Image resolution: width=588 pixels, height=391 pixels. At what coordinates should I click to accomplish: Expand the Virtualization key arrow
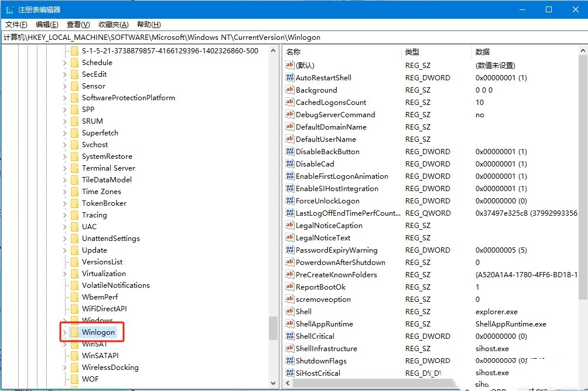coord(64,273)
